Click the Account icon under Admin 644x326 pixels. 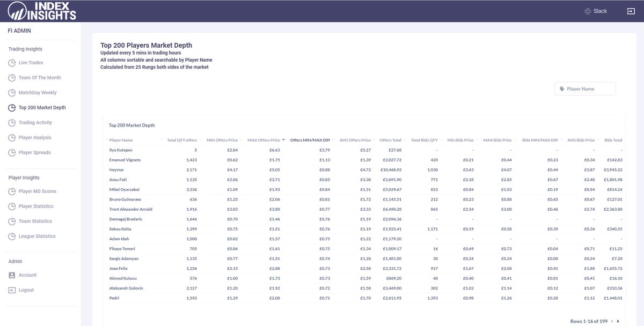[13, 275]
